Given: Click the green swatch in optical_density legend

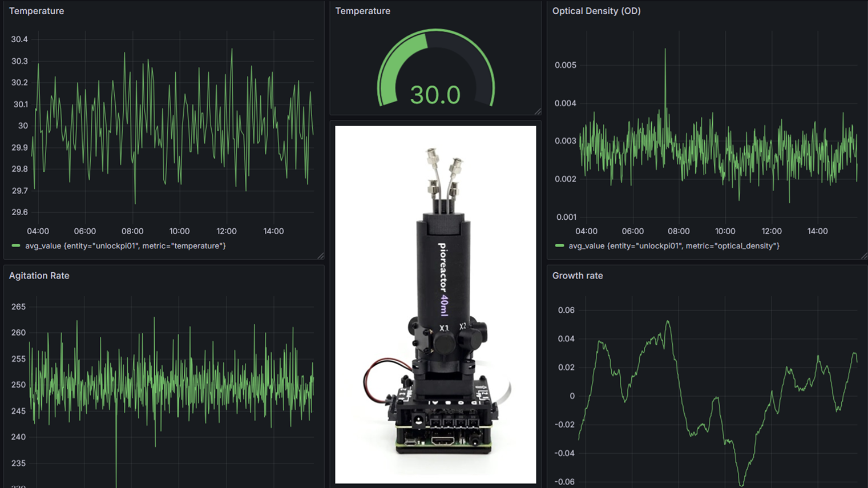Looking at the screenshot, I should (559, 246).
